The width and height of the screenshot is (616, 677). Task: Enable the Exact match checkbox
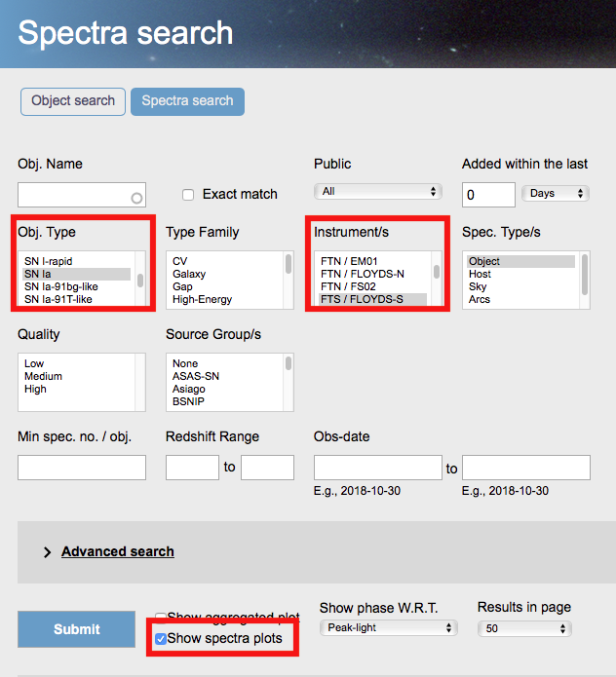coord(188,195)
